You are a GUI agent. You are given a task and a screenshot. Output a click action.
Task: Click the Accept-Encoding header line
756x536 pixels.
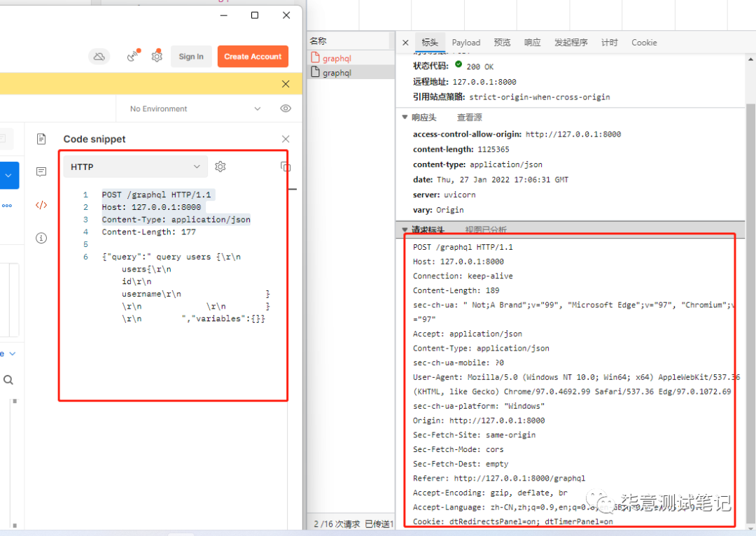[490, 493]
